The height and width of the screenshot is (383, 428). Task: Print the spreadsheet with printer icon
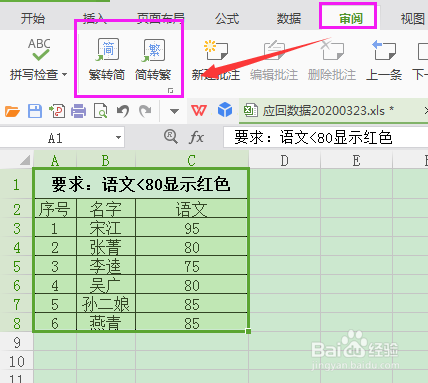pyautogui.click(x=79, y=111)
